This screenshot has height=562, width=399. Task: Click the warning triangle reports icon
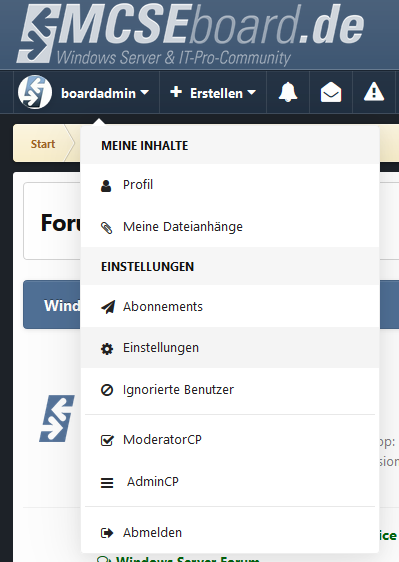click(374, 92)
